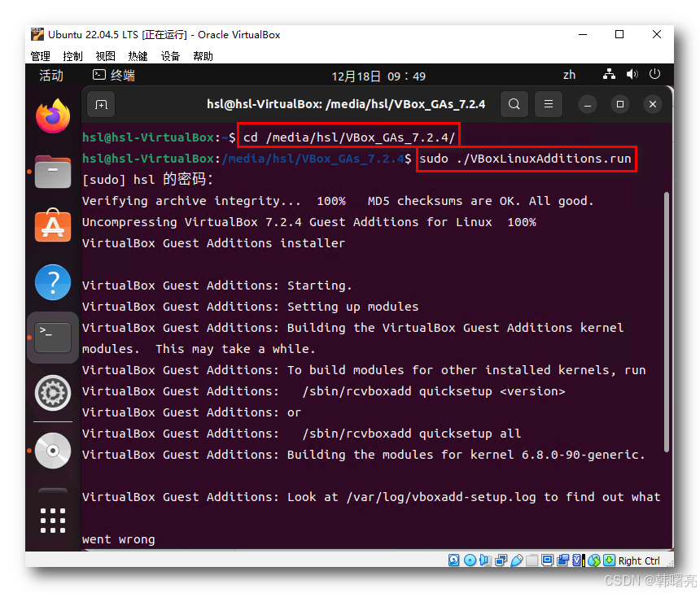Click '/var/log/vboxadd-setup.log' path text
The image size is (700, 593).
441,497
